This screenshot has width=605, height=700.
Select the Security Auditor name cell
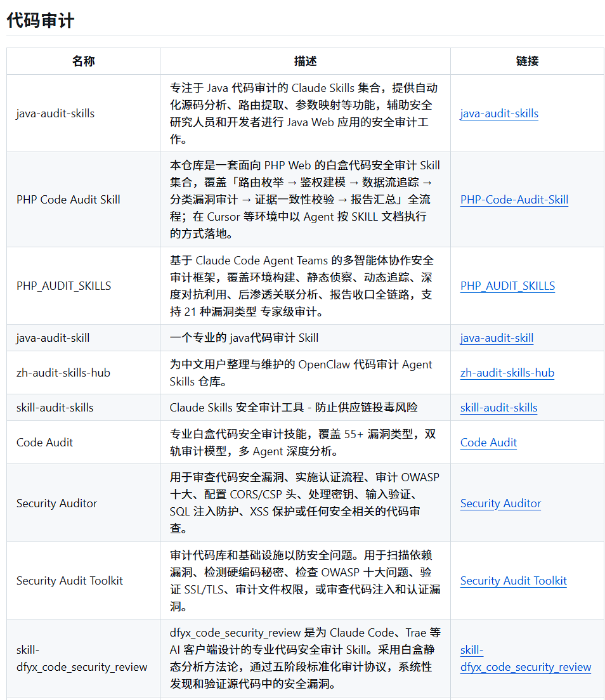84,503
